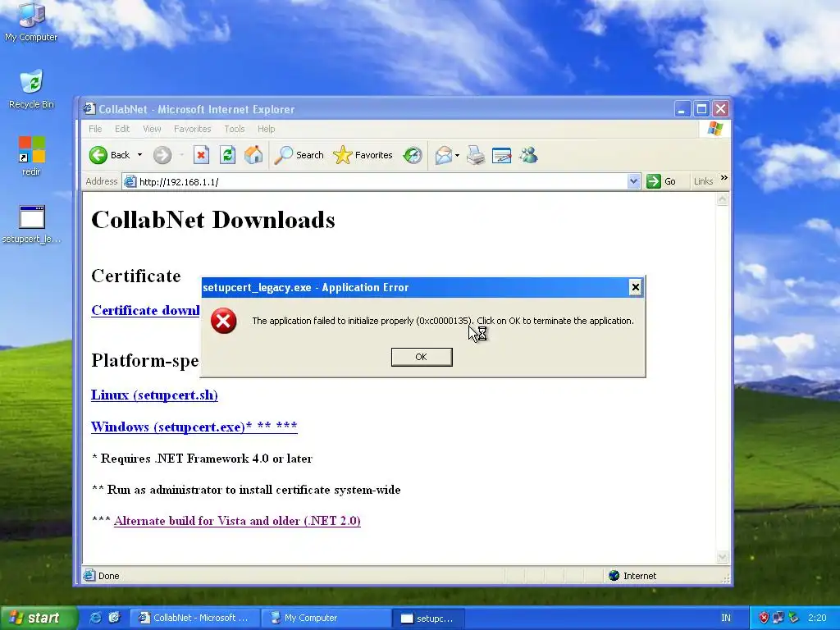Click the IN language indicator
This screenshot has width=840, height=630.
726,618
